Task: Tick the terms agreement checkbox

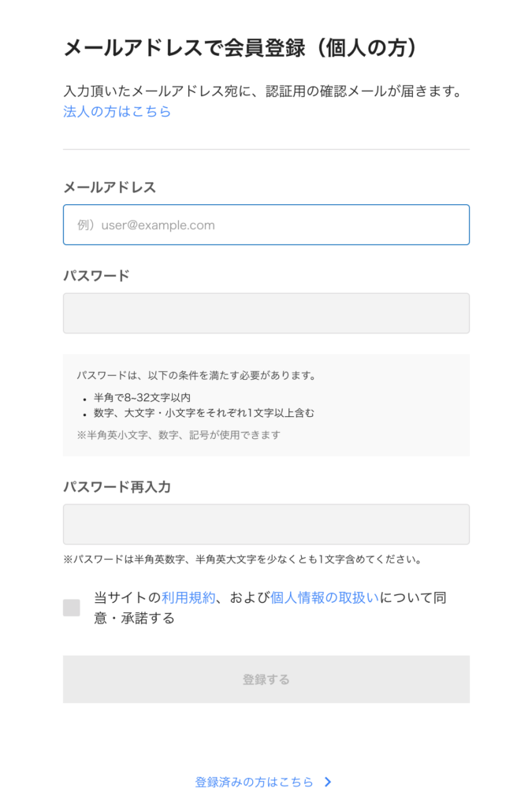Action: click(72, 608)
